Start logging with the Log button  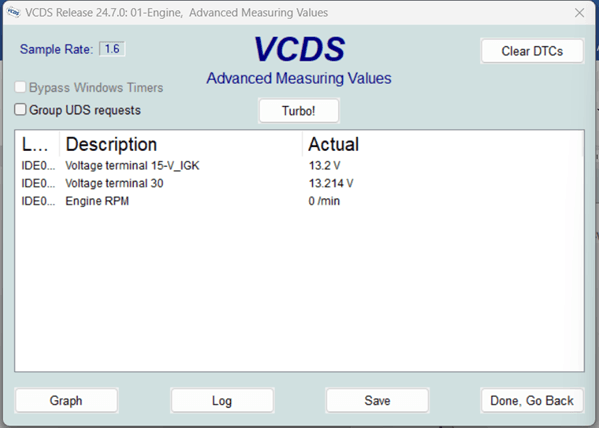[x=222, y=400]
